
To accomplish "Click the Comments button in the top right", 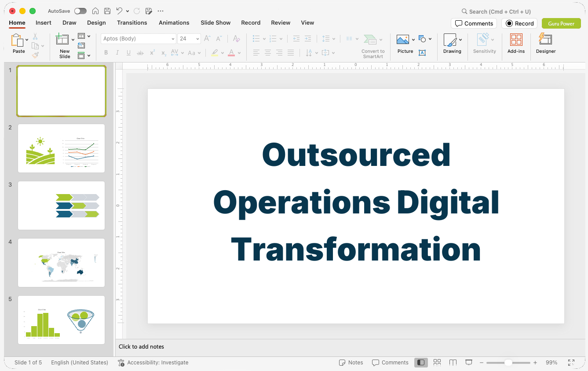I will click(474, 23).
